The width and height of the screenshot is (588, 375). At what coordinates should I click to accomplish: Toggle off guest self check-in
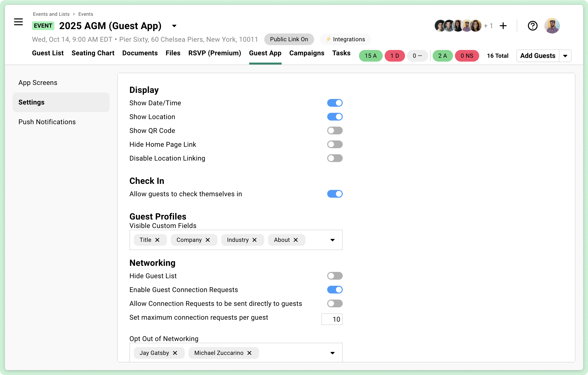(335, 194)
